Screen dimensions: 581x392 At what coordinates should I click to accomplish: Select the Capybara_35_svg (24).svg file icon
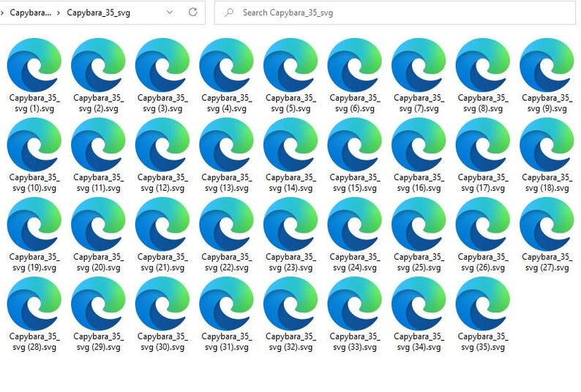355,225
